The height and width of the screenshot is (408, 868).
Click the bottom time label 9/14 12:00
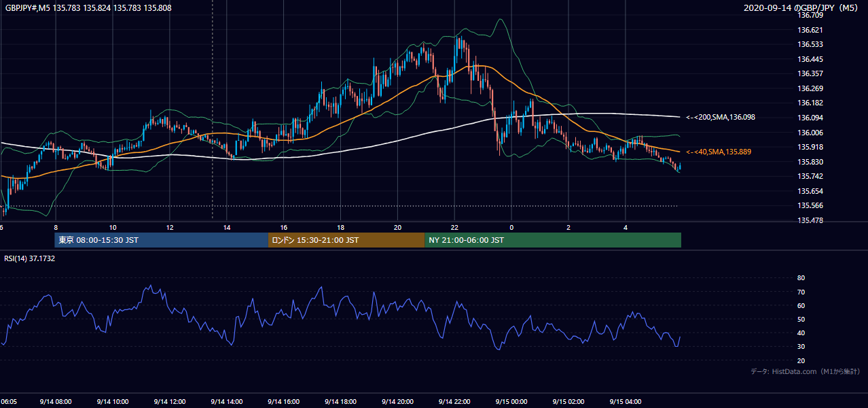pos(170,402)
